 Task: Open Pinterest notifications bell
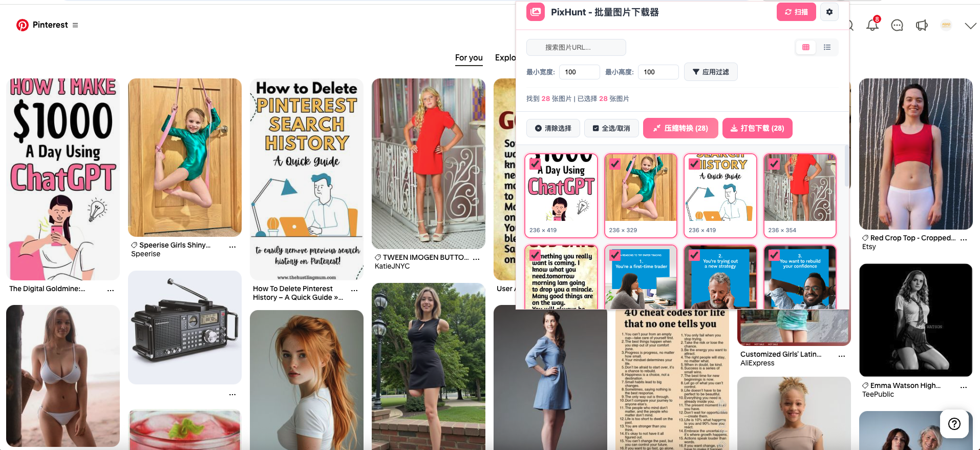(872, 25)
